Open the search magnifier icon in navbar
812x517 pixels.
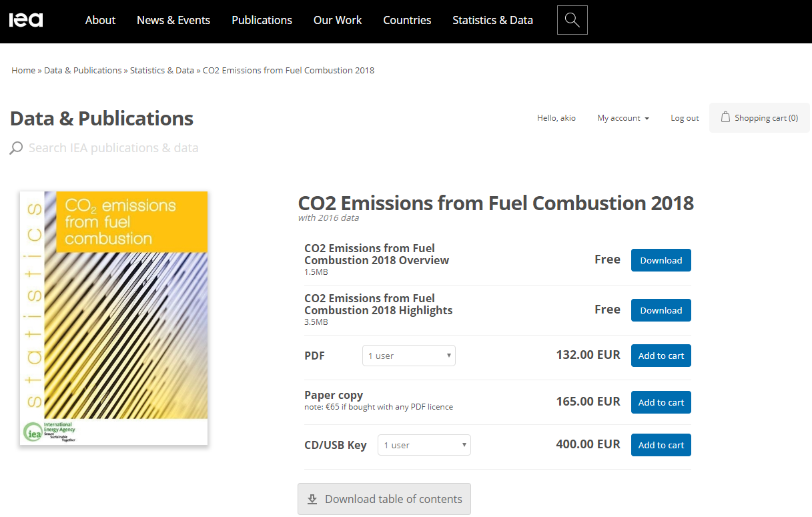pyautogui.click(x=572, y=20)
